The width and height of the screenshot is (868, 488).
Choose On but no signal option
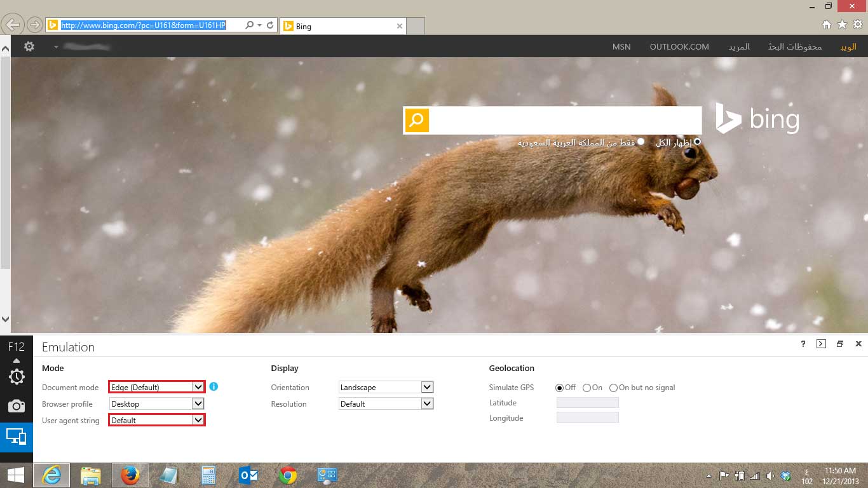pos(613,388)
